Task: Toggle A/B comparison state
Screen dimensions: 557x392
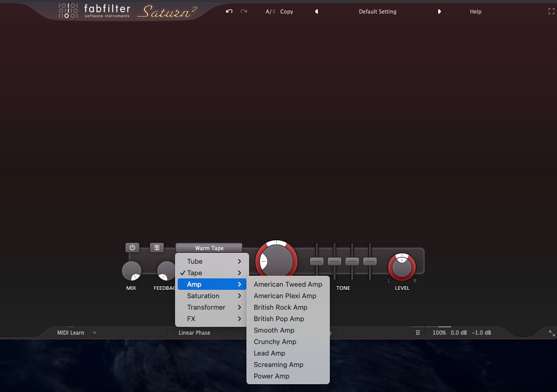Action: click(270, 11)
